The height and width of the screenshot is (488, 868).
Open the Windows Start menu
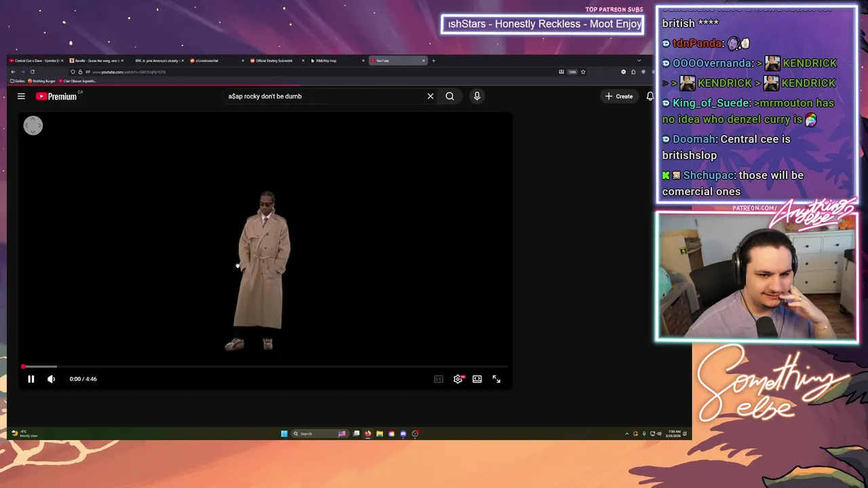coord(284,434)
